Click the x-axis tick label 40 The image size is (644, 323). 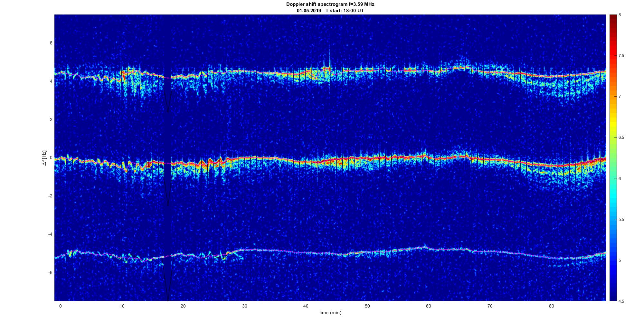(x=306, y=306)
